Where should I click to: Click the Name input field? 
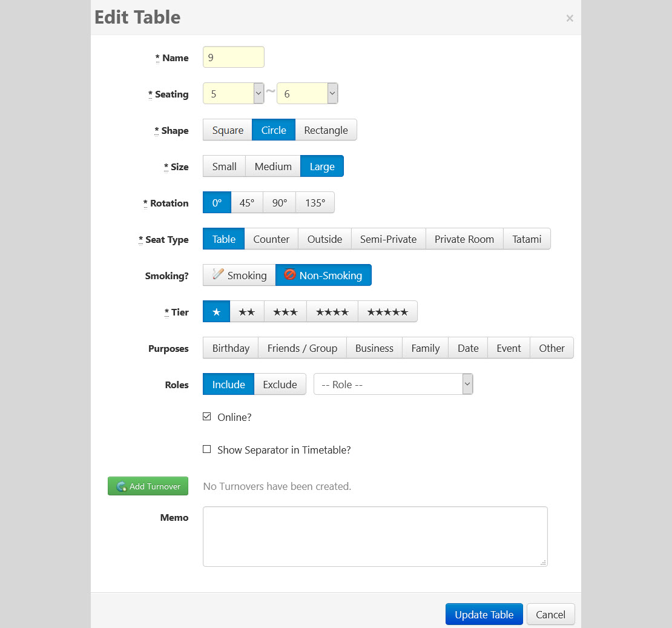(234, 57)
